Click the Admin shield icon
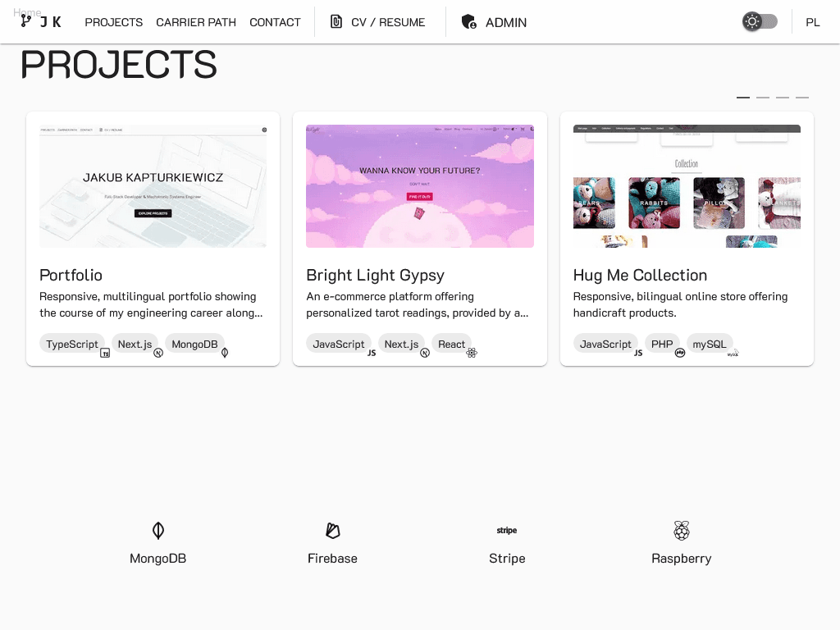 click(468, 21)
